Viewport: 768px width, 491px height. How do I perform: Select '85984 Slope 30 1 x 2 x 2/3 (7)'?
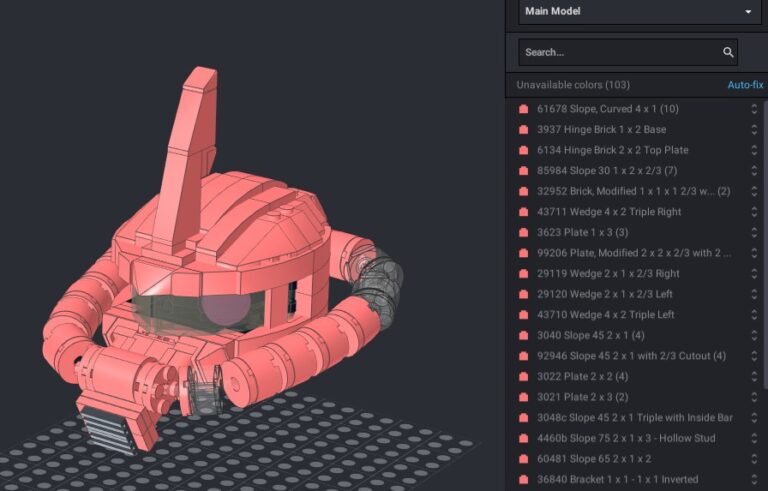(x=607, y=171)
